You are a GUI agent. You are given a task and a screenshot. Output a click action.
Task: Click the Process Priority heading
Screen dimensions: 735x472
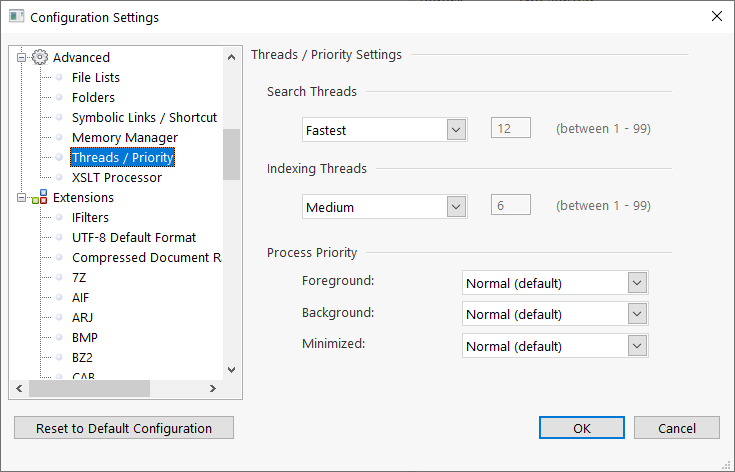click(x=312, y=253)
